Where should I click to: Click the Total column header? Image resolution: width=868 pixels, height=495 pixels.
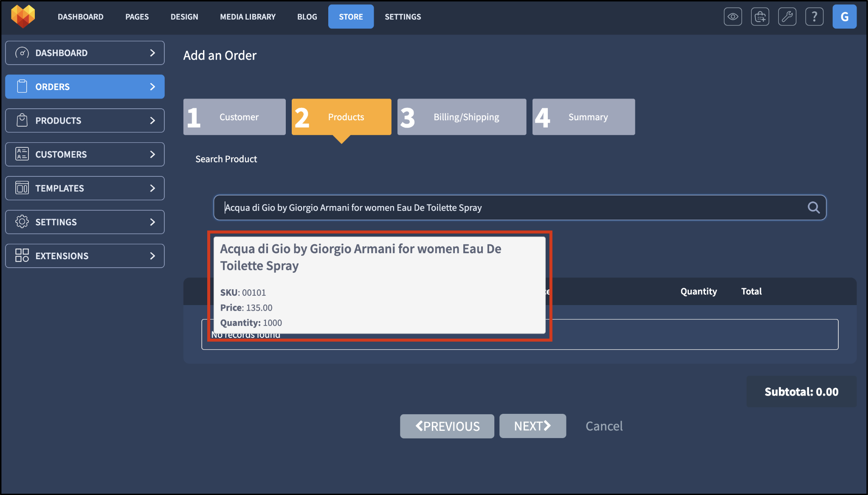[751, 291]
